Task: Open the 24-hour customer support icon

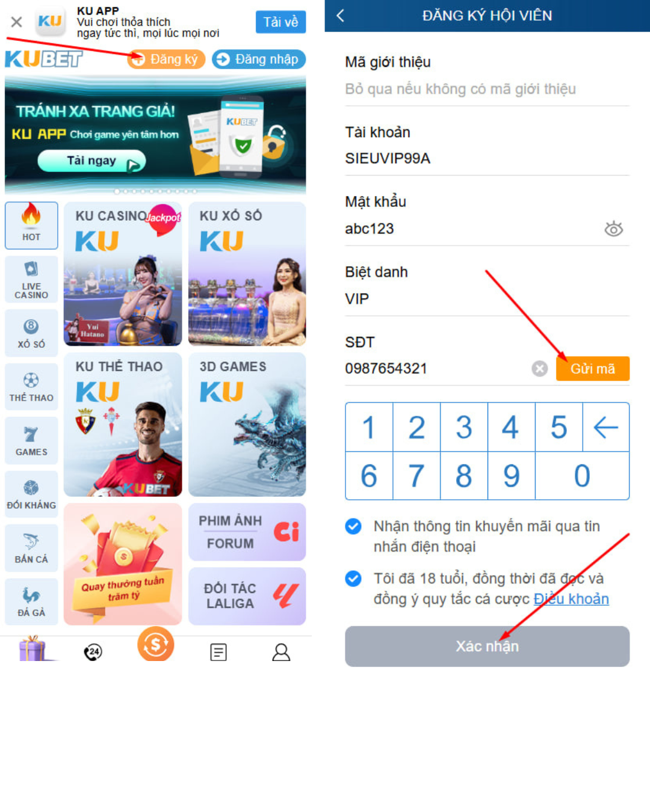Action: tap(93, 652)
